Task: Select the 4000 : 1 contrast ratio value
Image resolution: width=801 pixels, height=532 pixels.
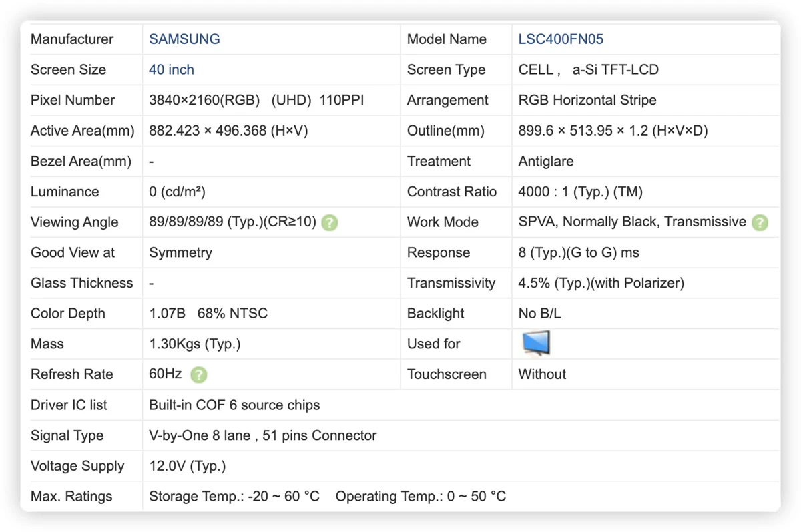Action: (580, 192)
